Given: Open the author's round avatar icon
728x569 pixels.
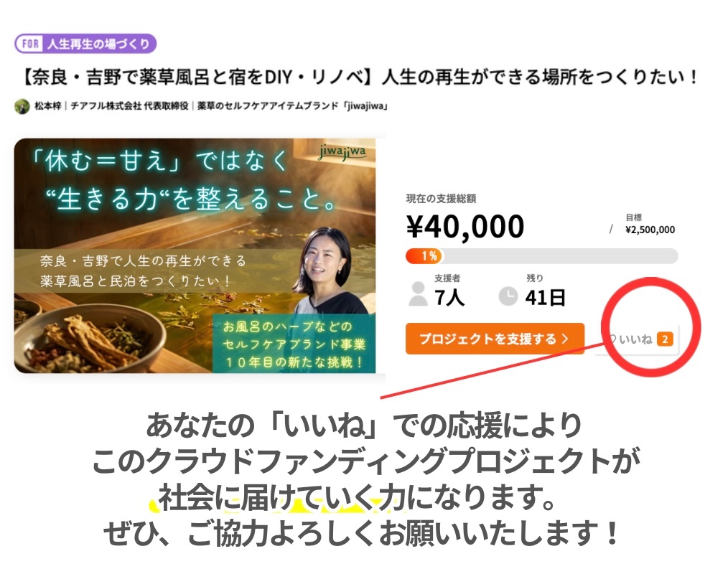Looking at the screenshot, I should [22, 106].
